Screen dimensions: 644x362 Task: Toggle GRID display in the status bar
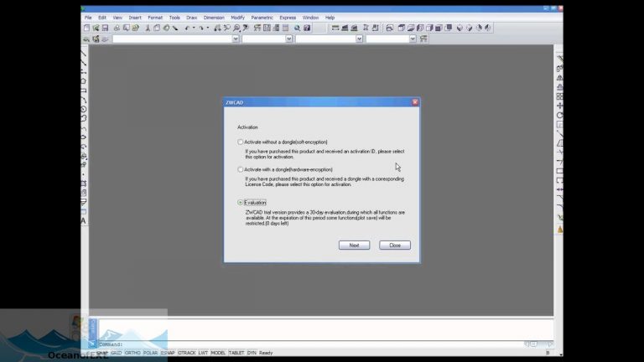tap(117, 353)
